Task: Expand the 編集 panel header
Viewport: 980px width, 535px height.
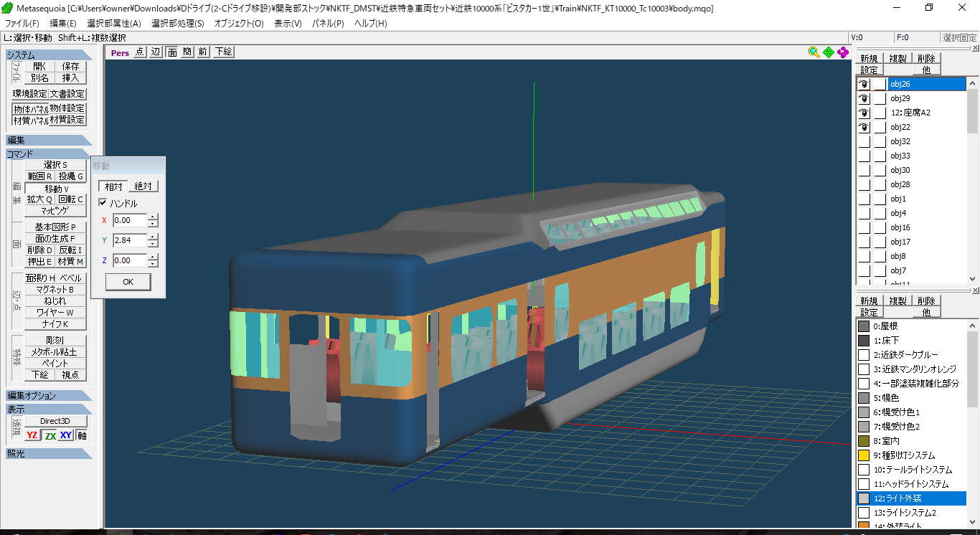Action: coord(49,140)
